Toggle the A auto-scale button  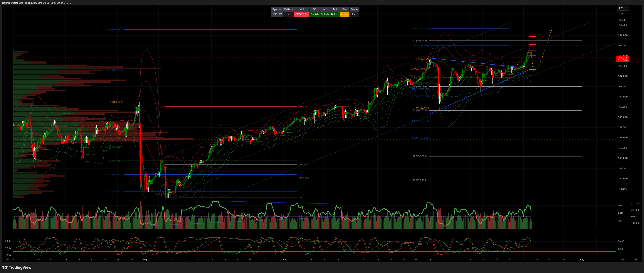623,259
